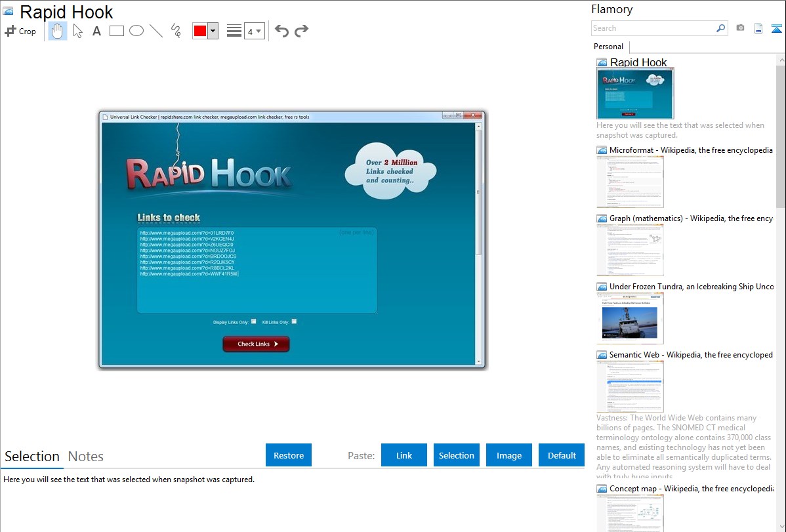The image size is (786, 532).
Task: Open the red color dropdown arrow
Action: tap(213, 31)
